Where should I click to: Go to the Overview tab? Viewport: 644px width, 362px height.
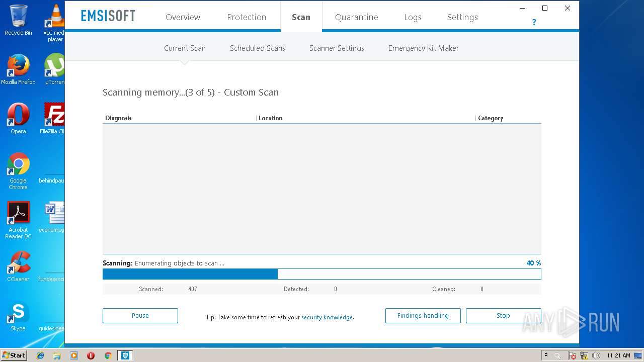(x=183, y=17)
